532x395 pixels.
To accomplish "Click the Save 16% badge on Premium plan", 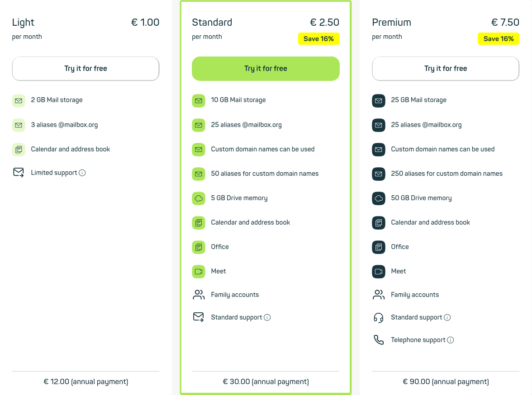I will (499, 39).
